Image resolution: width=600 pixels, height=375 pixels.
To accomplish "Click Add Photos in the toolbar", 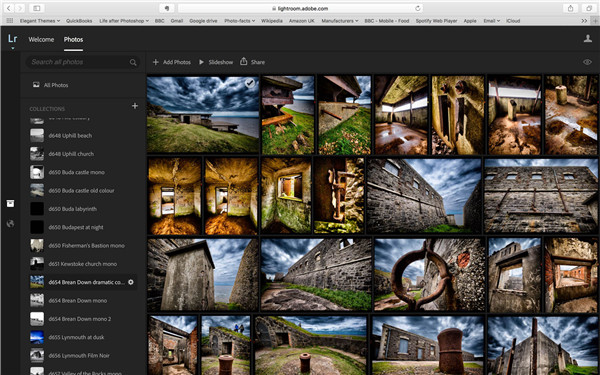I will 171,62.
